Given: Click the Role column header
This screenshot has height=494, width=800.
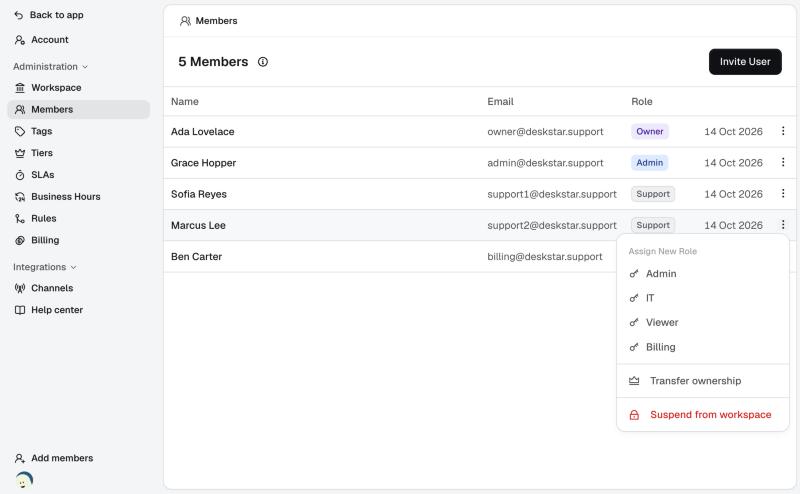Looking at the screenshot, I should (642, 102).
